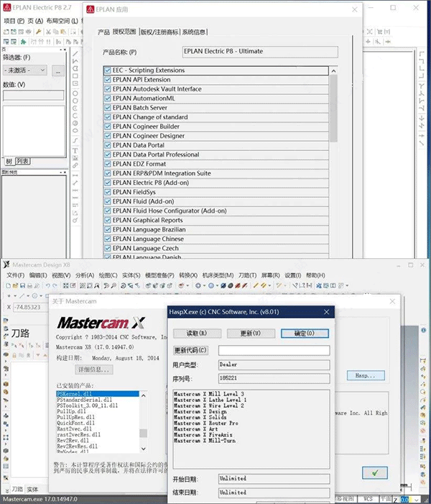This screenshot has width=431, height=504.
Task: Uncheck EPLAN API Extension checkbox
Action: (x=108, y=80)
